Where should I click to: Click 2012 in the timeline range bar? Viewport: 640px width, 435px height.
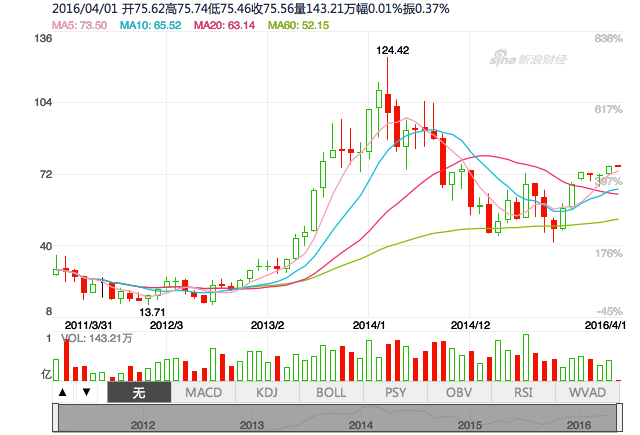(142, 425)
